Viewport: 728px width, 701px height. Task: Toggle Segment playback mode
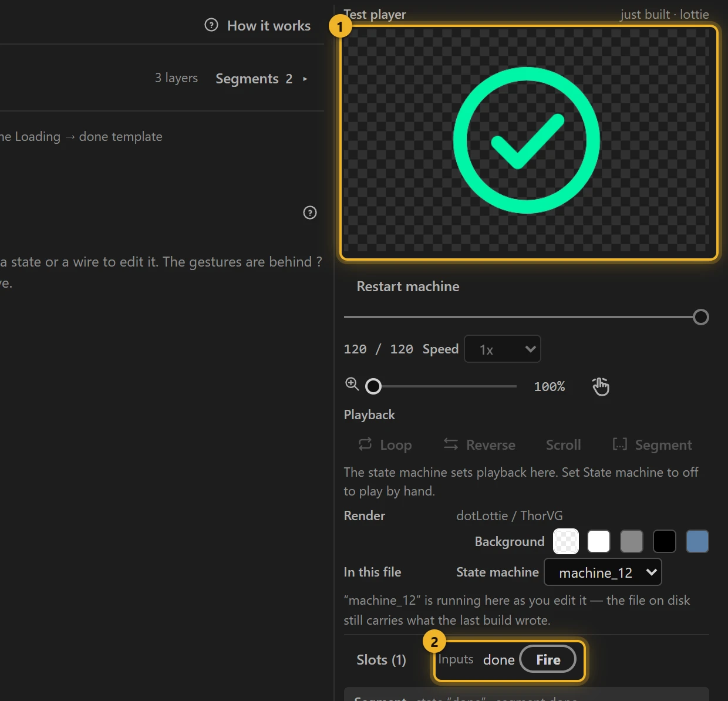pyautogui.click(x=652, y=445)
